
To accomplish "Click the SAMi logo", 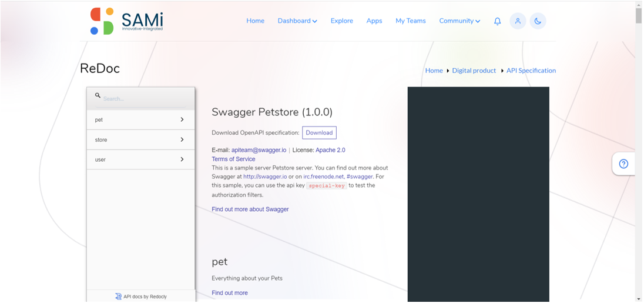I will (126, 21).
